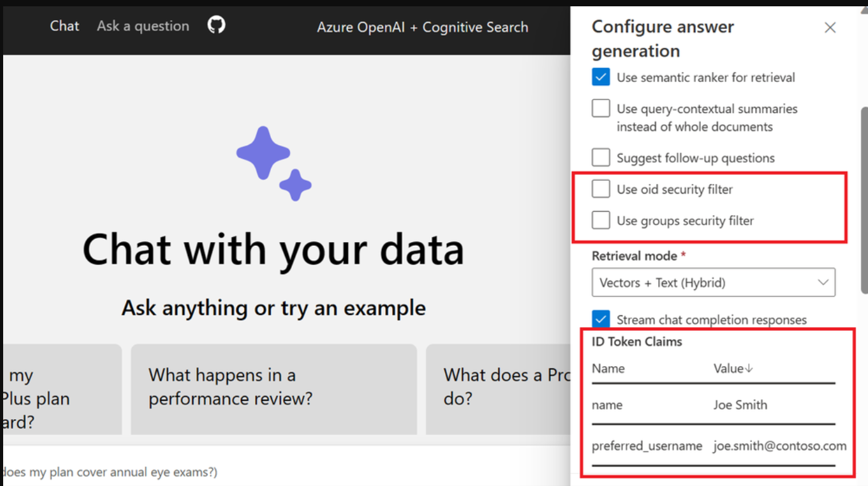Image resolution: width=868 pixels, height=486 pixels.
Task: Click Ask anything or try an example text
Action: 274,308
